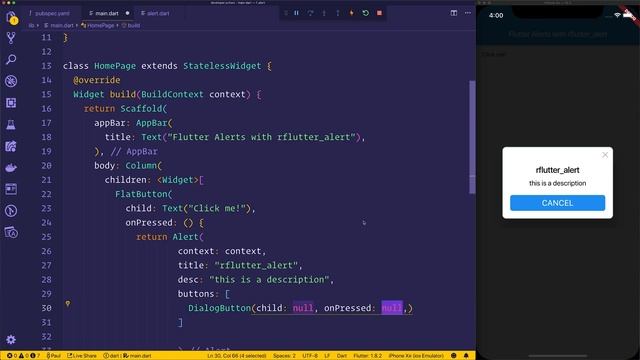Close the rflutter_alert dialog with the X

pyautogui.click(x=605, y=155)
